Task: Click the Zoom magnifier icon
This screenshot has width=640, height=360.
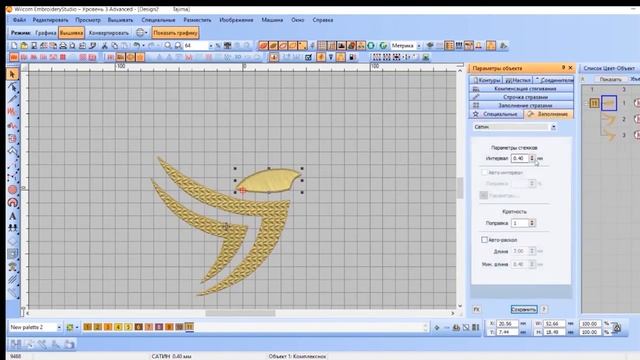Action: click(x=168, y=46)
